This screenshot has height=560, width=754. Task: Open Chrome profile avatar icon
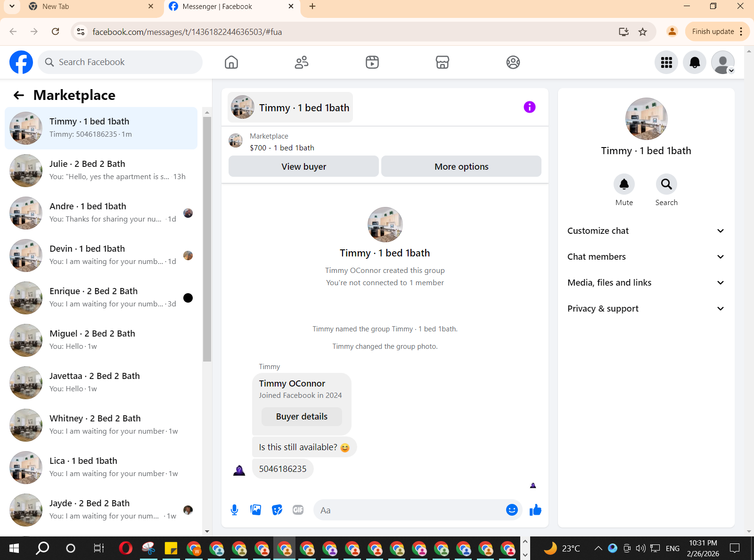[672, 32]
